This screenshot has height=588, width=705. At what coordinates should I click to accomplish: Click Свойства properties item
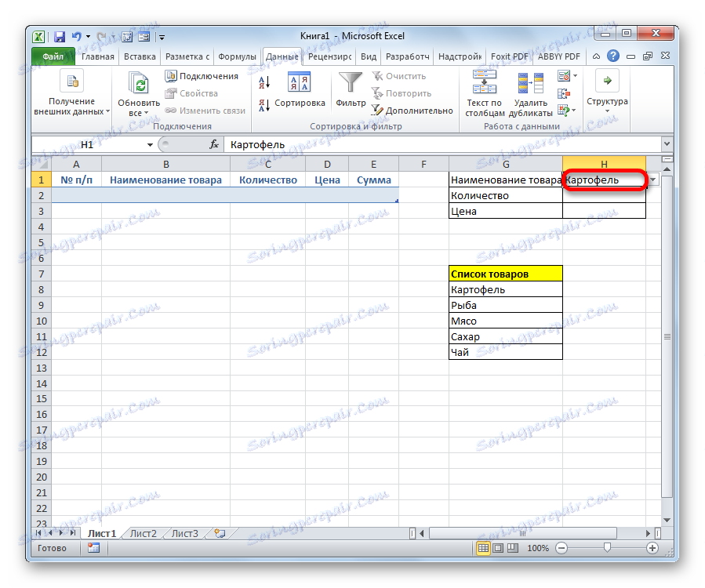click(x=191, y=93)
